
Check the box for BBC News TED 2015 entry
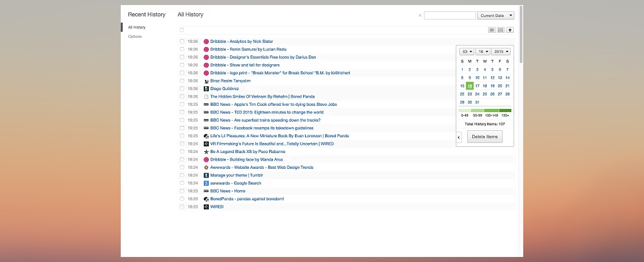[182, 112]
